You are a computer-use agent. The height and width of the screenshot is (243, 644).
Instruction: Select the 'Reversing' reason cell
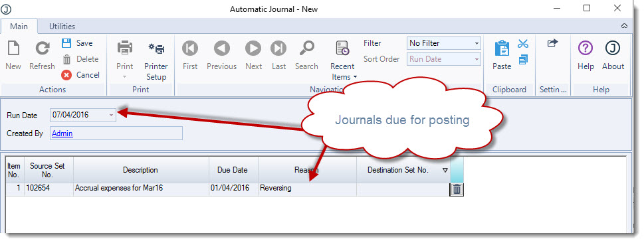307,189
